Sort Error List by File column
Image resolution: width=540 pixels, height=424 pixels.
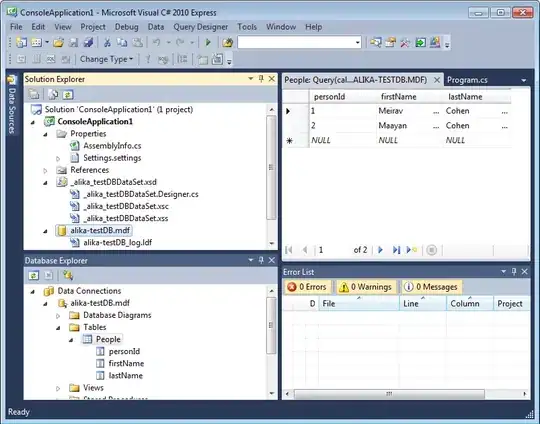coord(359,303)
